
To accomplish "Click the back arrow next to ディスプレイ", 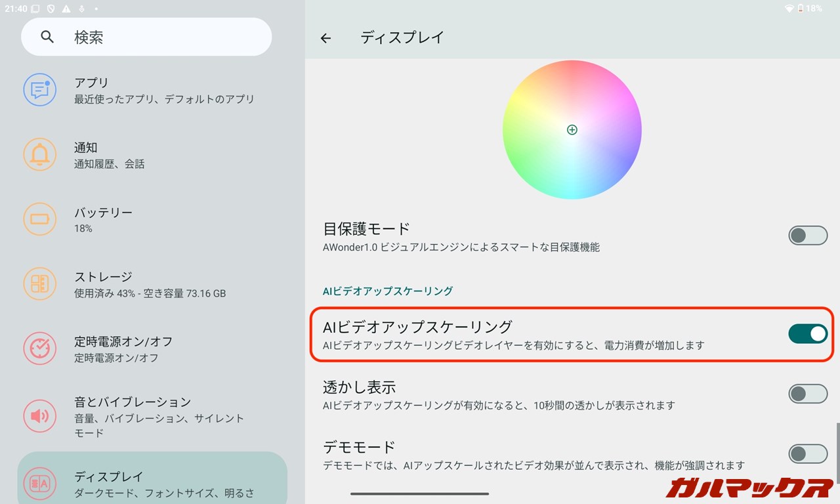I will coord(325,38).
